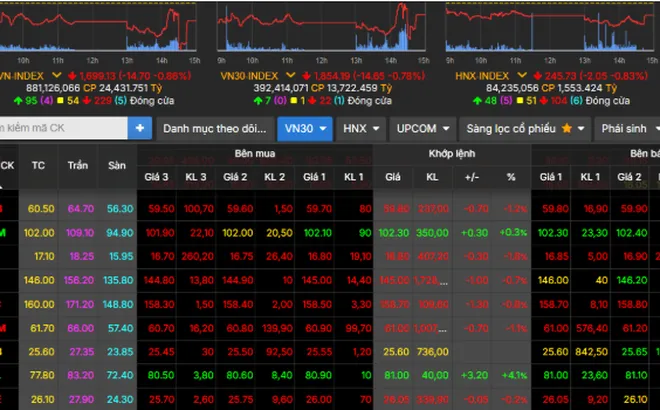This screenshot has width=660, height=410.
Task: Click reference price 26.10
Action: (x=42, y=399)
